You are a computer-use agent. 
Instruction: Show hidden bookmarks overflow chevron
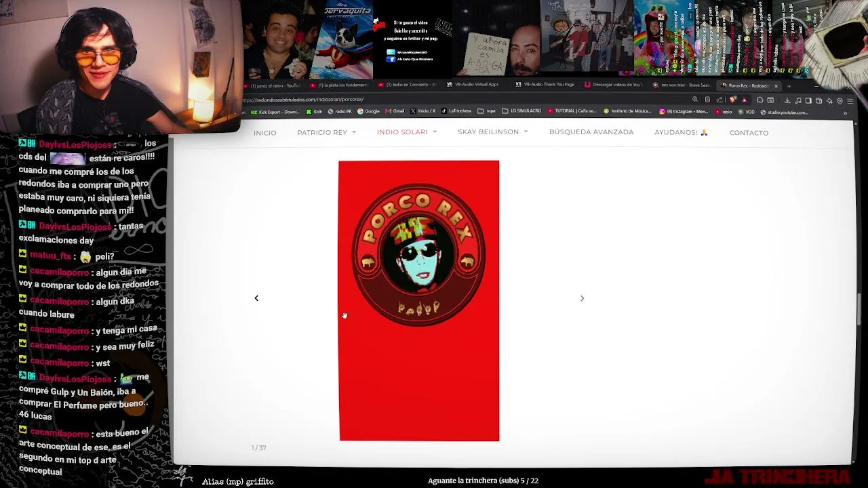pyautogui.click(x=845, y=113)
